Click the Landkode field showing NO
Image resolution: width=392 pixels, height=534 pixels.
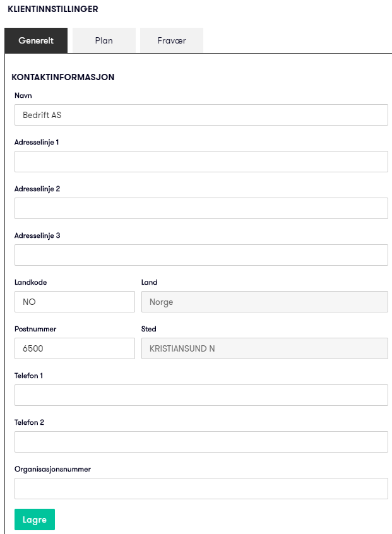(74, 301)
